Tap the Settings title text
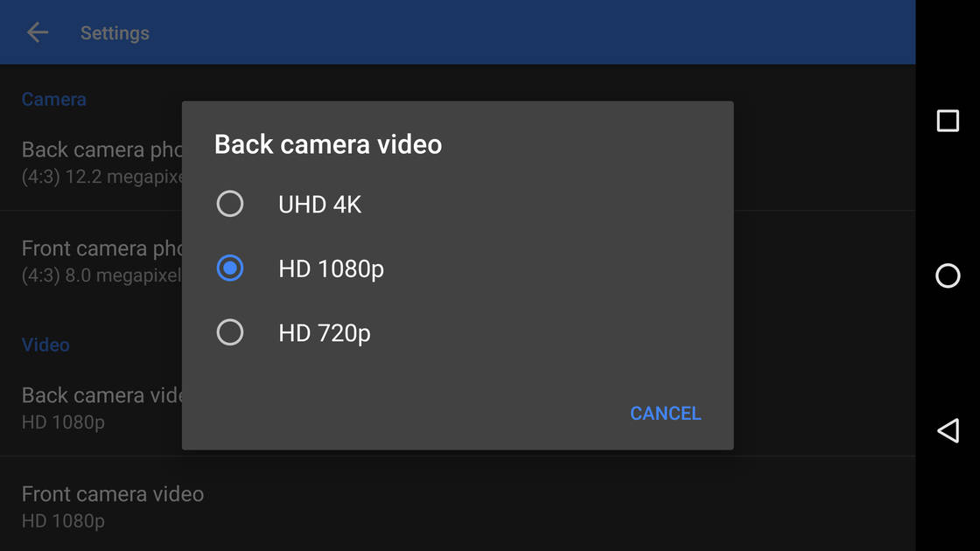The image size is (980, 551). (x=115, y=32)
